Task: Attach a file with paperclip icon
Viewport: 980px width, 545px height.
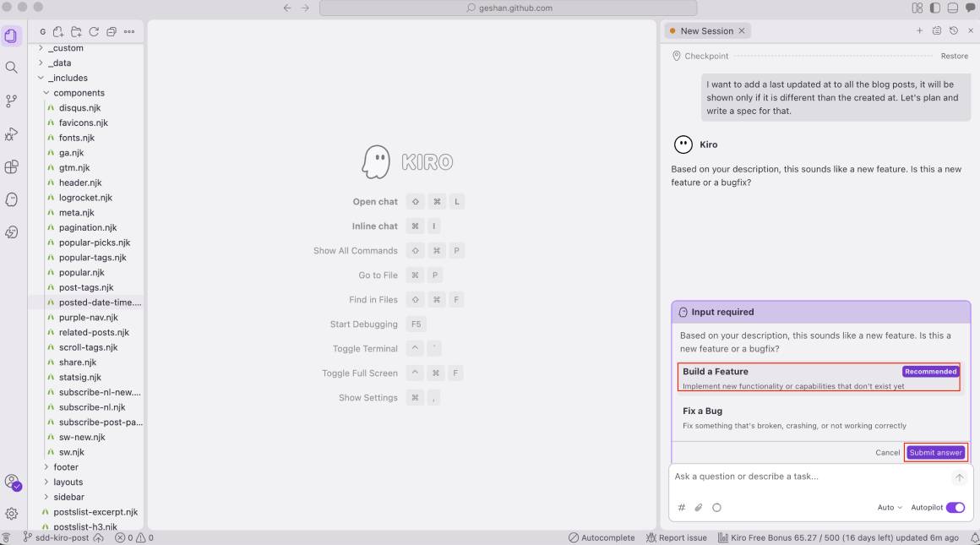Action: point(699,508)
